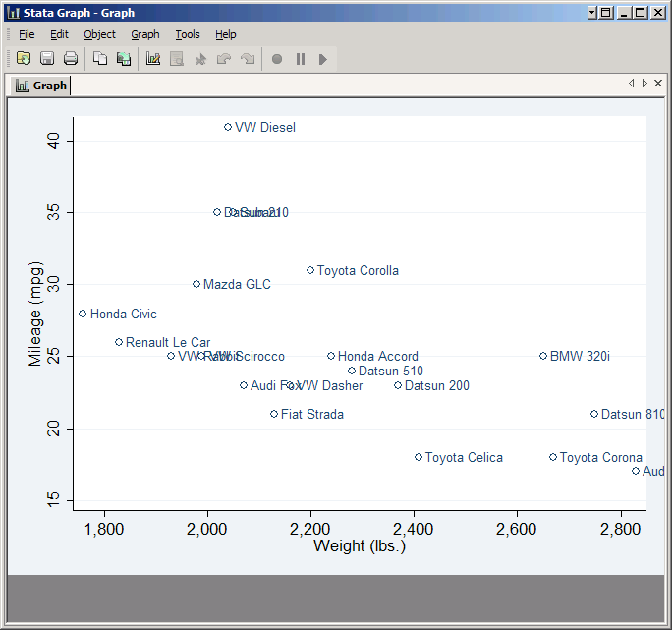Screen dimensions: 672x630
Task: Click the Undo arrow icon
Action: pyautogui.click(x=224, y=58)
